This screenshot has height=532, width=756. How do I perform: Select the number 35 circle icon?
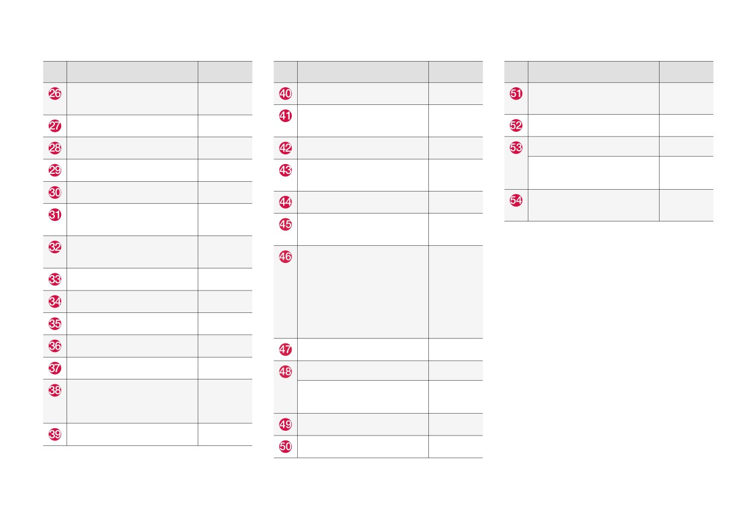pyautogui.click(x=55, y=324)
